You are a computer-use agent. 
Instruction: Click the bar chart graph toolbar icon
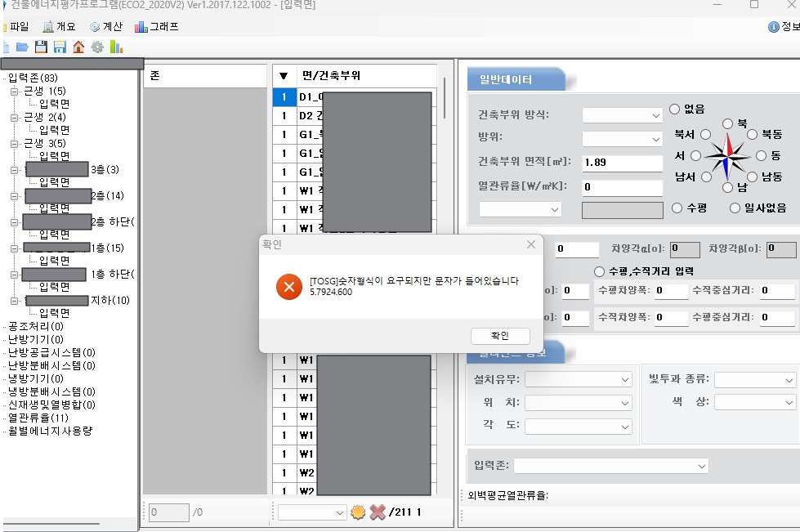116,47
